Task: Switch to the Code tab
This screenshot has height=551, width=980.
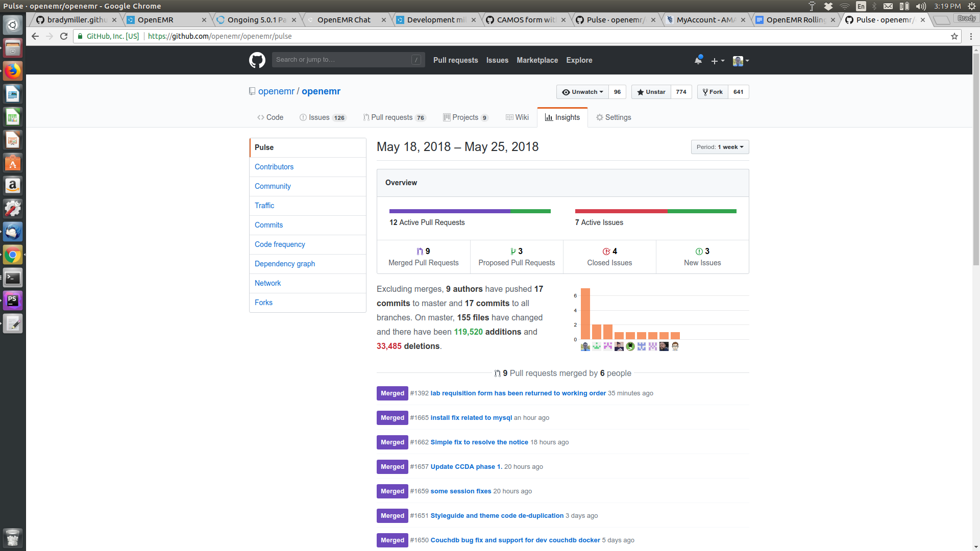Action: coord(270,117)
